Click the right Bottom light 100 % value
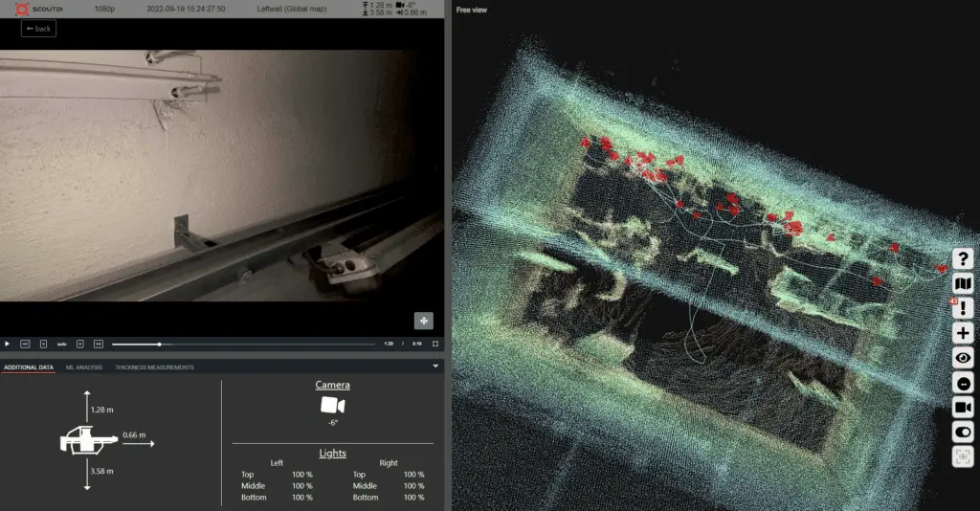 click(x=413, y=498)
